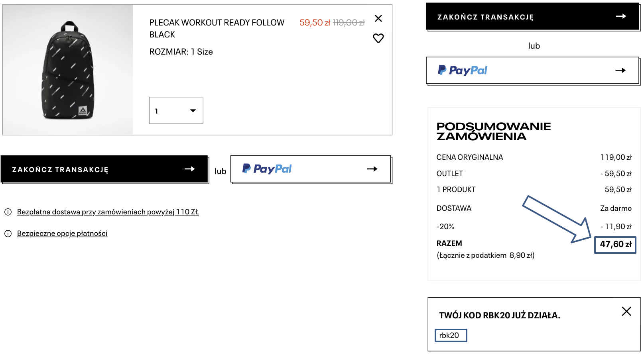
Task: Click arrow icon on left PayPal button
Action: [x=372, y=169]
